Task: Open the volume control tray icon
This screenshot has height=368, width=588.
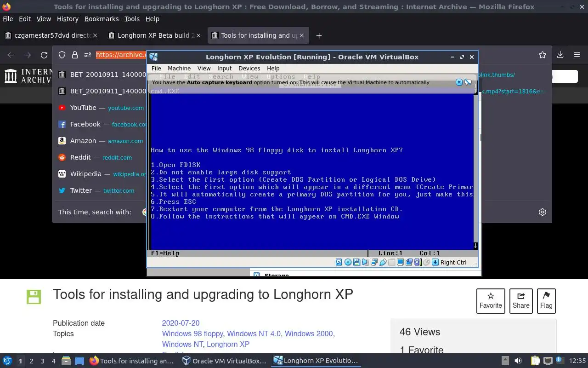Action: point(518,361)
